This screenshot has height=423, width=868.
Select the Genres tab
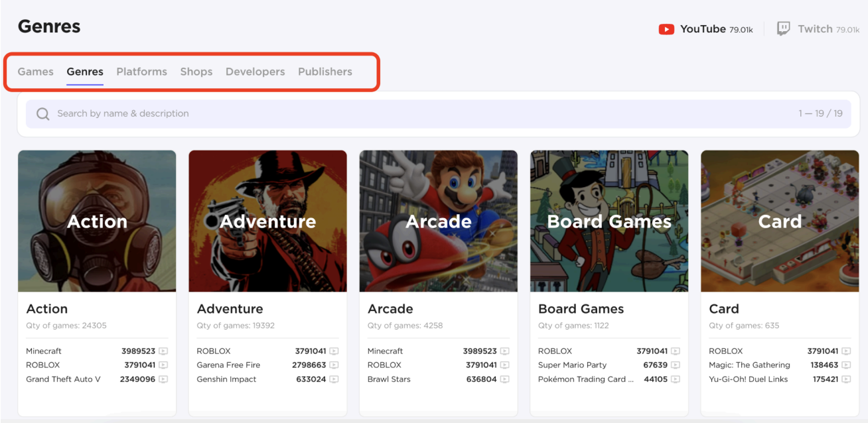(85, 72)
